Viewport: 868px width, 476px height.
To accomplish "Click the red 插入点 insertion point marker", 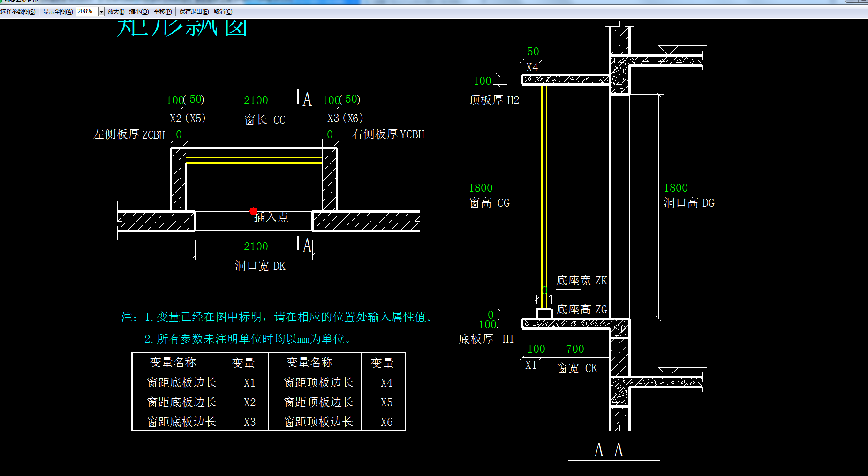I will coord(253,211).
